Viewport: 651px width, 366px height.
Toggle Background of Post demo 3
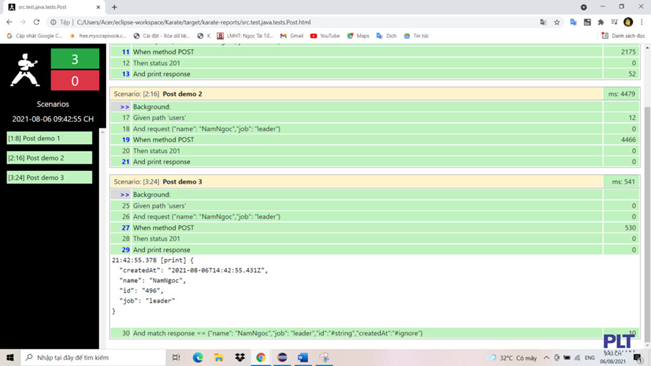356,195
